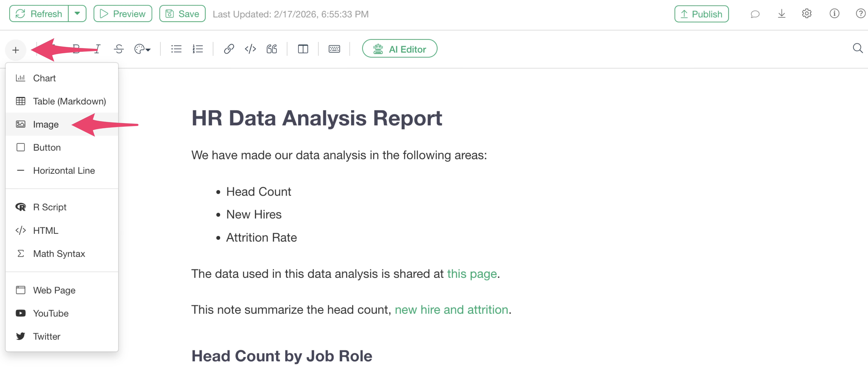Open the settings gear icon
Screen dimensions: 868x383
(x=806, y=14)
